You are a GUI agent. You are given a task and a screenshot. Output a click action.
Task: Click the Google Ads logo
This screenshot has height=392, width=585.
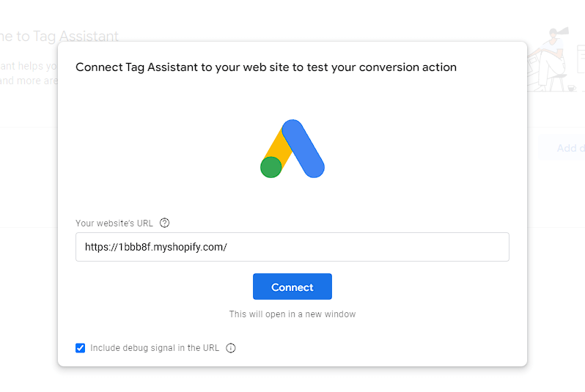(x=292, y=149)
